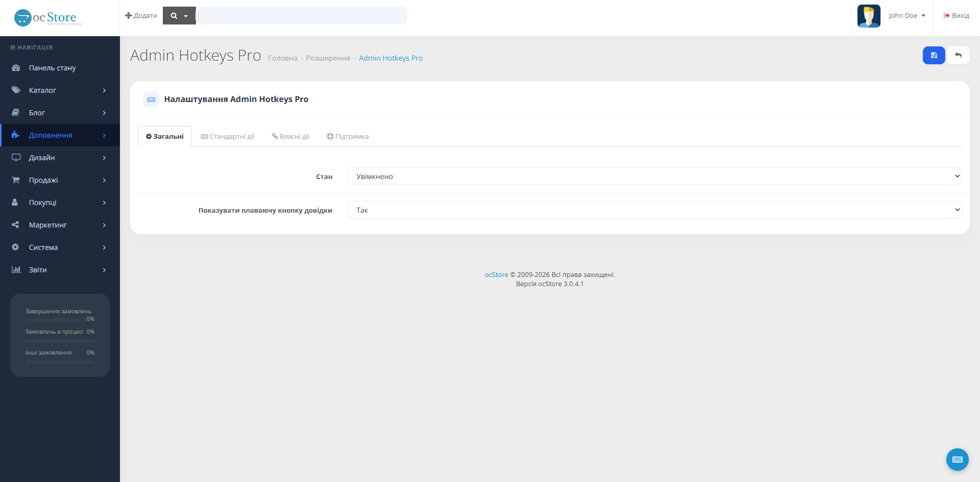Click the Система gear icon
The image size is (980, 482).
[15, 247]
